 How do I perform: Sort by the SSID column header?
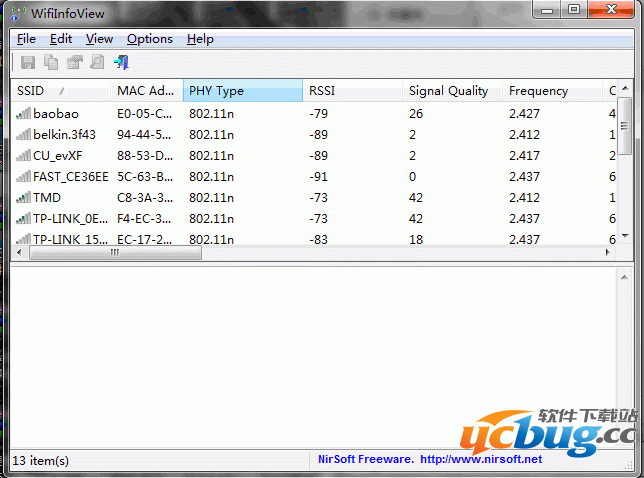click(x=61, y=91)
